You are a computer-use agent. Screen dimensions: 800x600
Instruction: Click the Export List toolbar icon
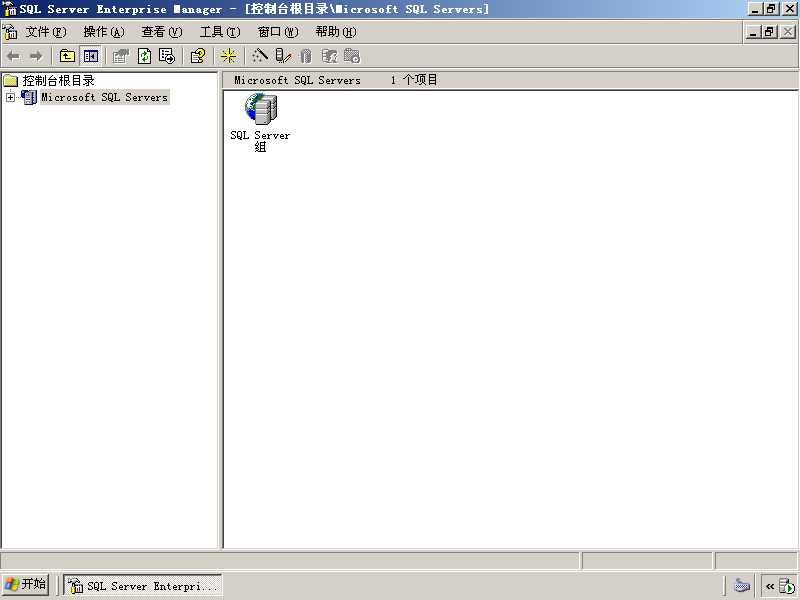(x=167, y=56)
